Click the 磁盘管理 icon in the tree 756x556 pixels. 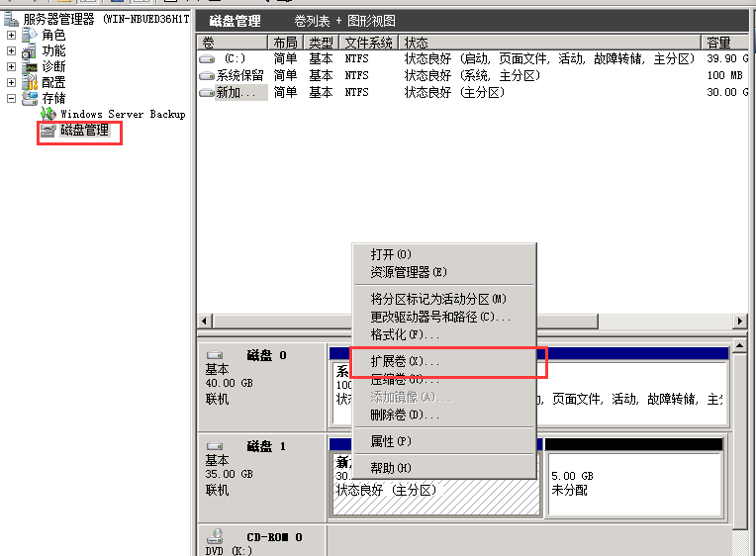[x=48, y=131]
